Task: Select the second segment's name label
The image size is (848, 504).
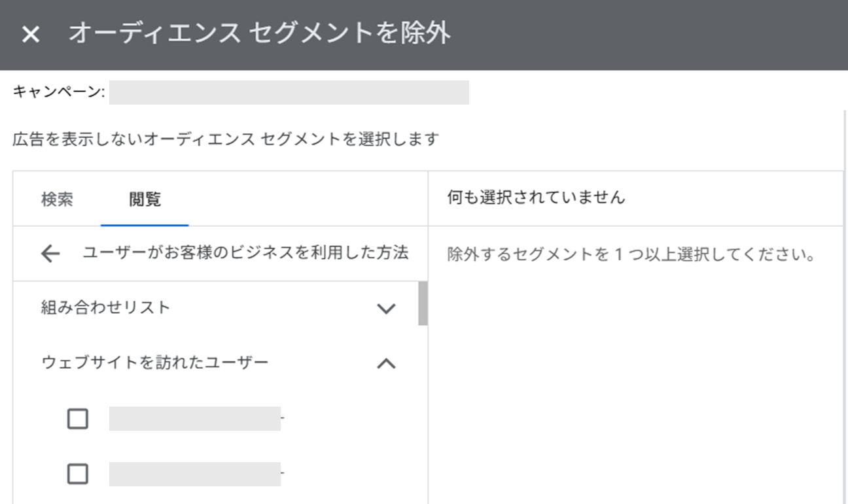Action: click(194, 473)
